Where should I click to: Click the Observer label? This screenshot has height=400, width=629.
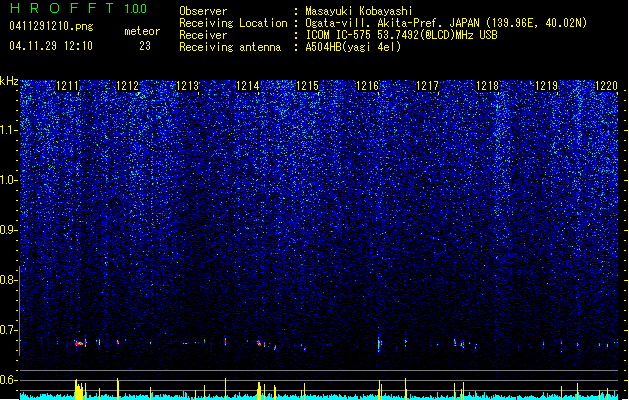click(203, 11)
